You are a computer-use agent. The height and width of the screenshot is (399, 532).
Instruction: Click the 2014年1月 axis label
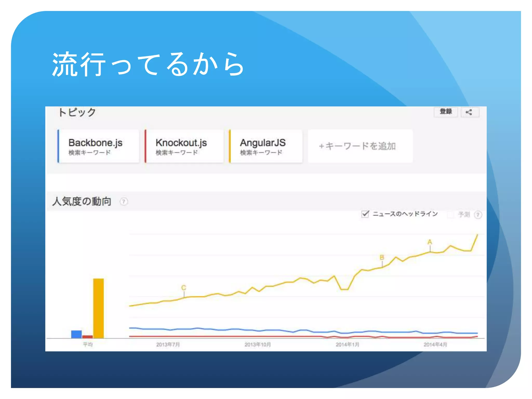[x=348, y=345]
